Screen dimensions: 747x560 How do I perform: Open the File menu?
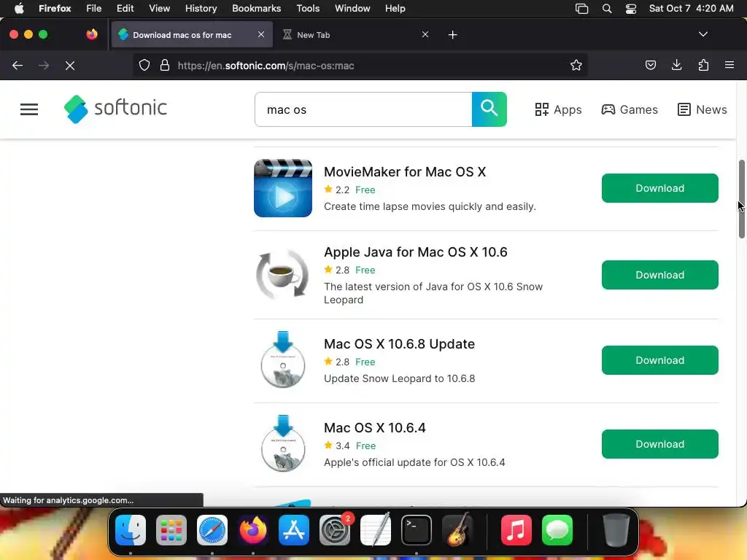[94, 9]
